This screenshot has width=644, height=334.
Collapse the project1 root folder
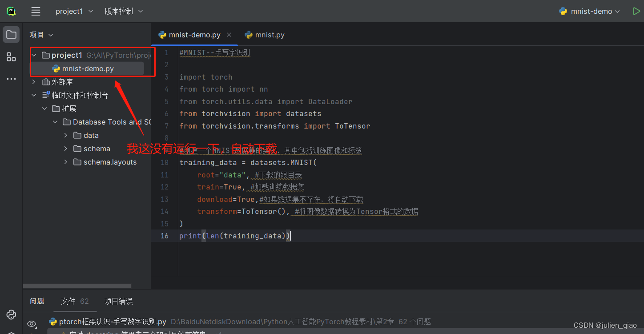tap(34, 55)
